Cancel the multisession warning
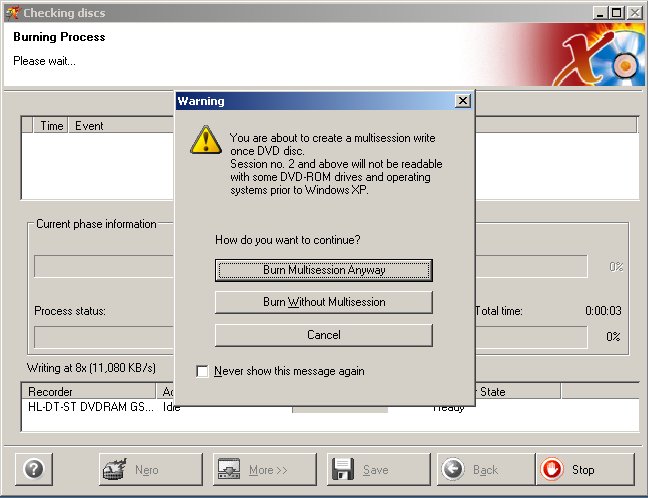The width and height of the screenshot is (648, 498). coord(323,335)
